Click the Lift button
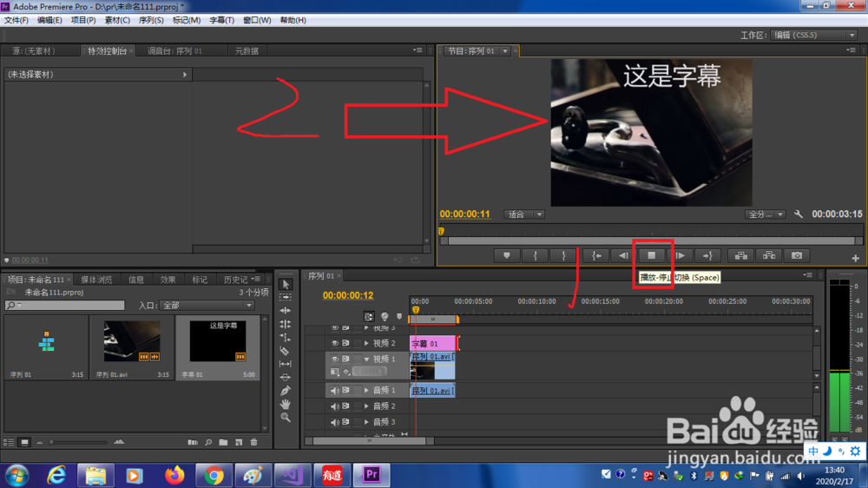Viewport: 868px width, 488px height. (740, 255)
